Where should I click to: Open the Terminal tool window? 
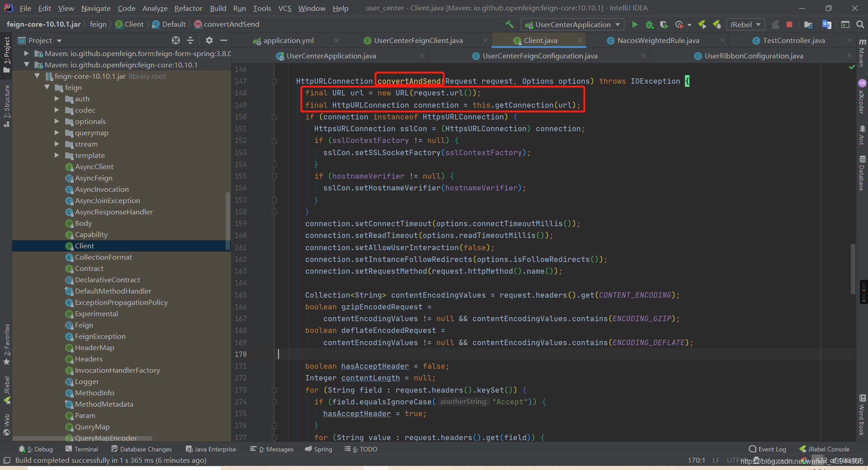(81, 449)
